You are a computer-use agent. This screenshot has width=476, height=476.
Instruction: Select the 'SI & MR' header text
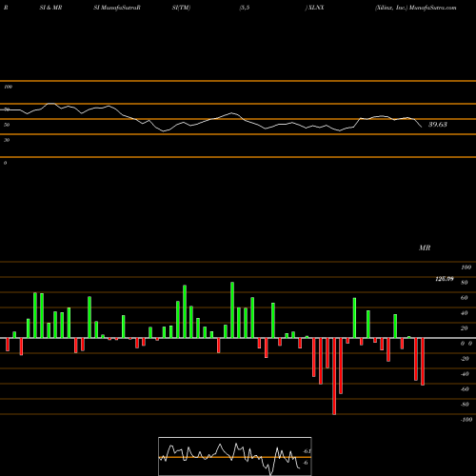50,8
